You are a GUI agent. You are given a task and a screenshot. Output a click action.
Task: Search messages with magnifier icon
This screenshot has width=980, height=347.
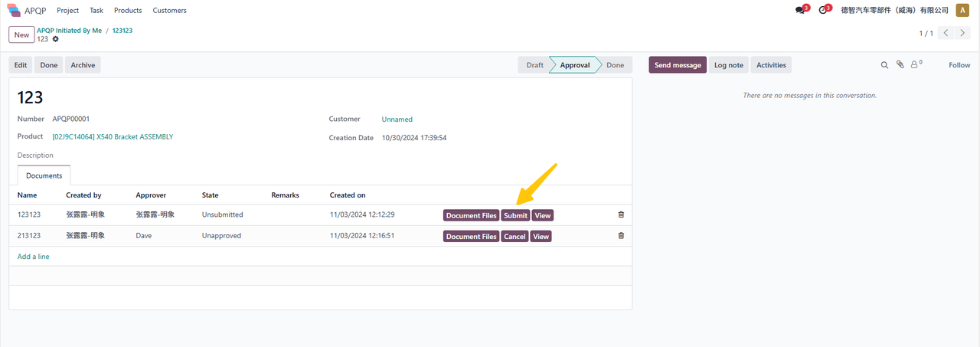coord(884,65)
